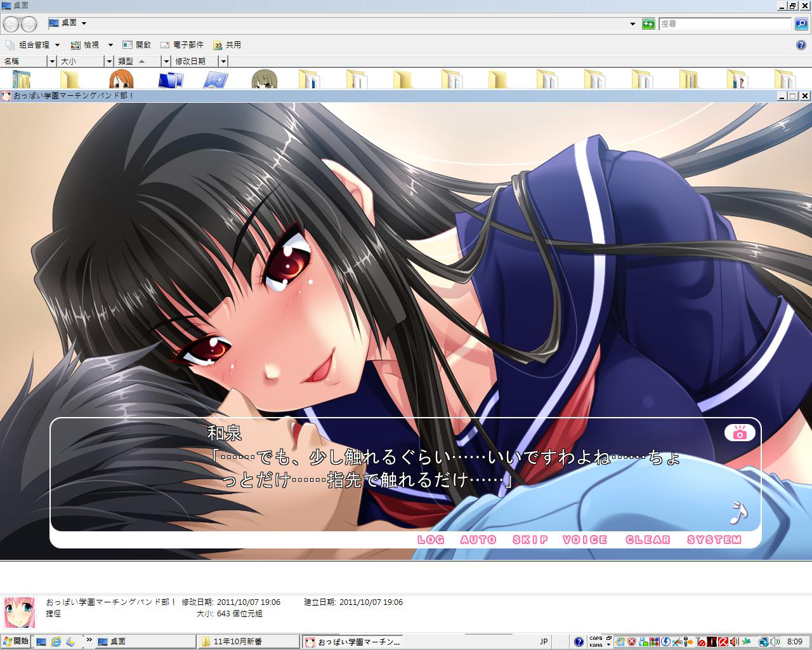Click the green refresh icon beside address bar
The image size is (812, 650).
click(648, 24)
